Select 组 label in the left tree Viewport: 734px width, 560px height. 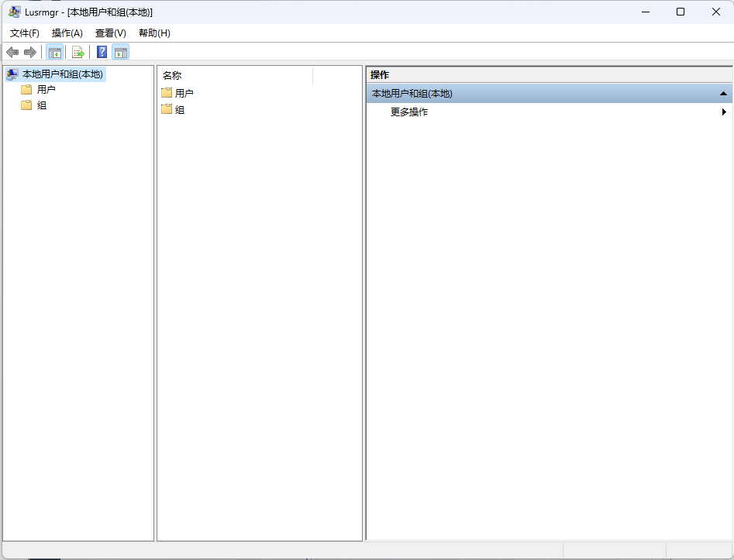coord(42,105)
